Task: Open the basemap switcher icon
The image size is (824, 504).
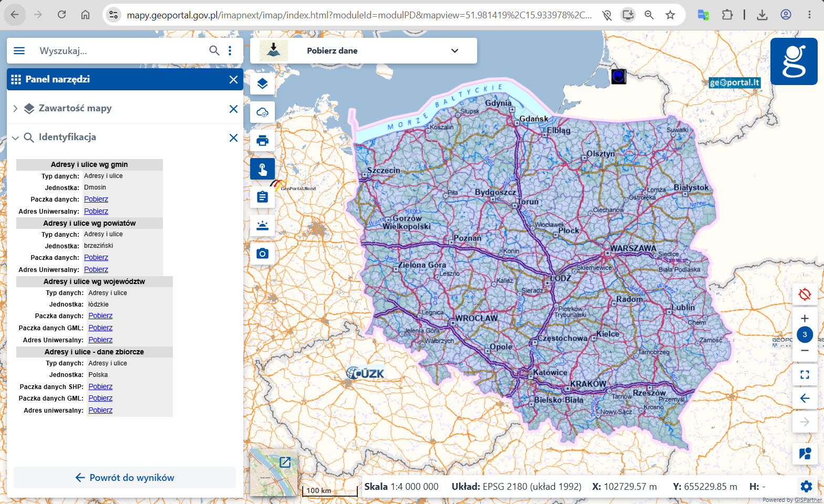Action: coord(805,453)
